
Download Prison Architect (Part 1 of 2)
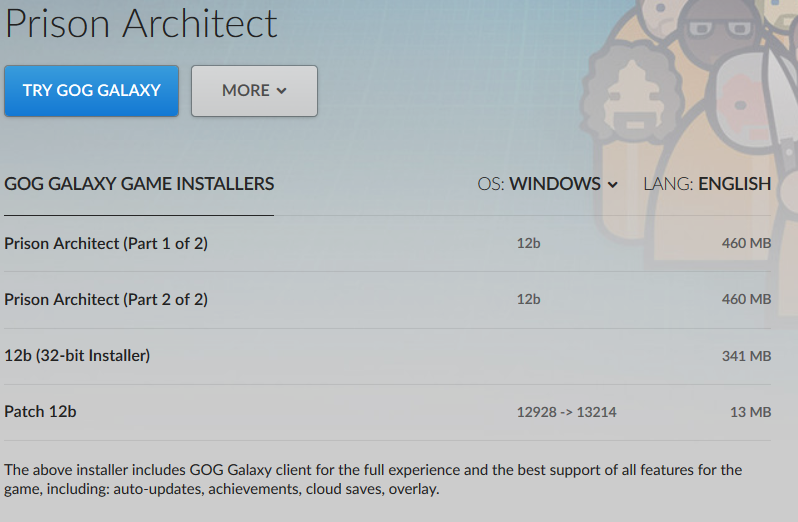pyautogui.click(x=387, y=244)
